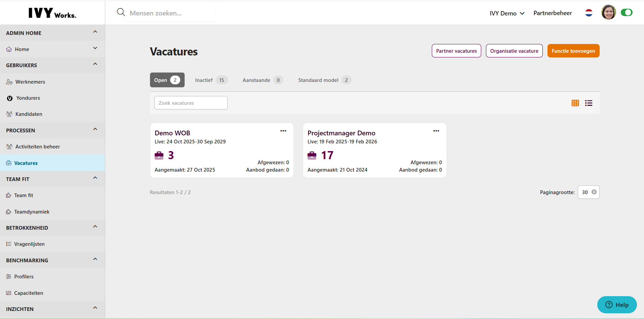Click briefcase icon on Demo WOB card

(x=159, y=155)
